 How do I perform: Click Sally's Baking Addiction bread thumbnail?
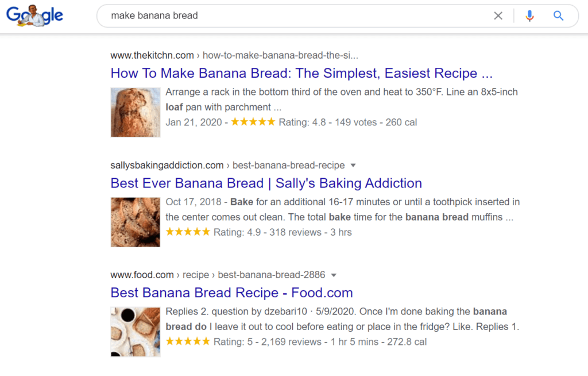pos(136,222)
